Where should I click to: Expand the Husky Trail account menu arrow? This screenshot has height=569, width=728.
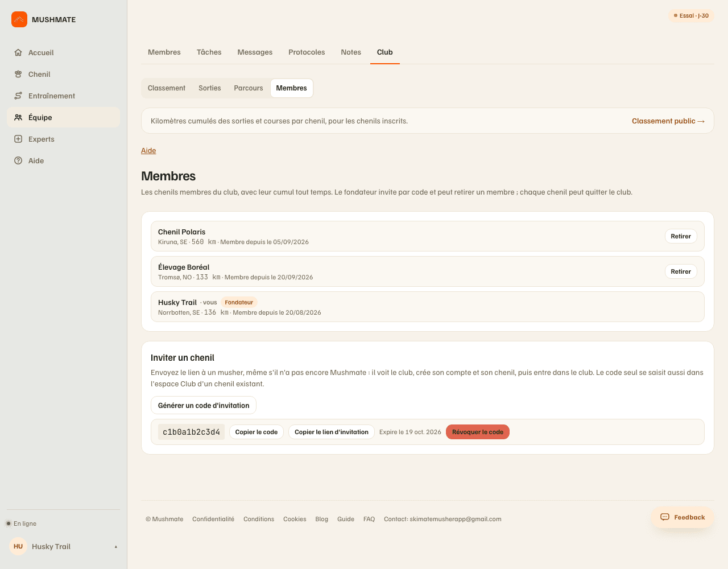click(x=116, y=547)
